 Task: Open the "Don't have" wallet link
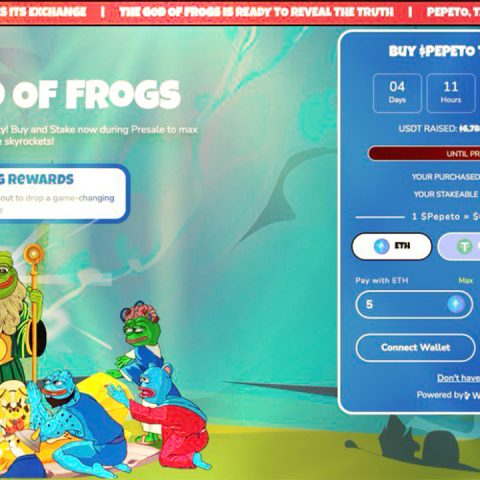pos(458,378)
